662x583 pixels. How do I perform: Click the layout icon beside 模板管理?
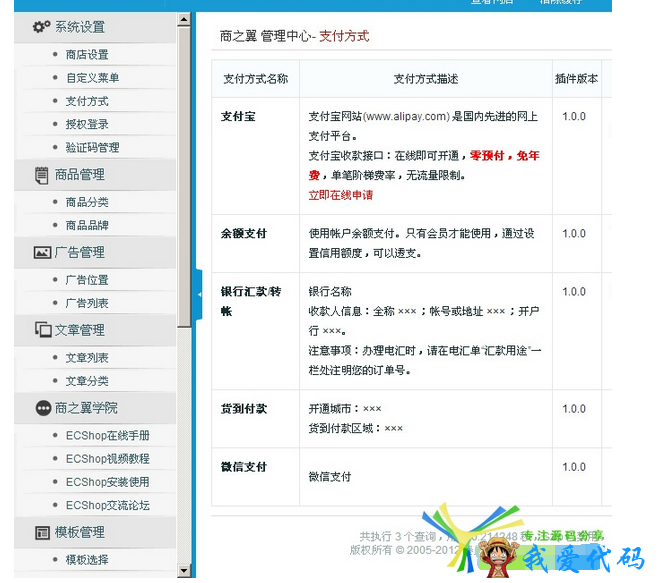coord(42,533)
